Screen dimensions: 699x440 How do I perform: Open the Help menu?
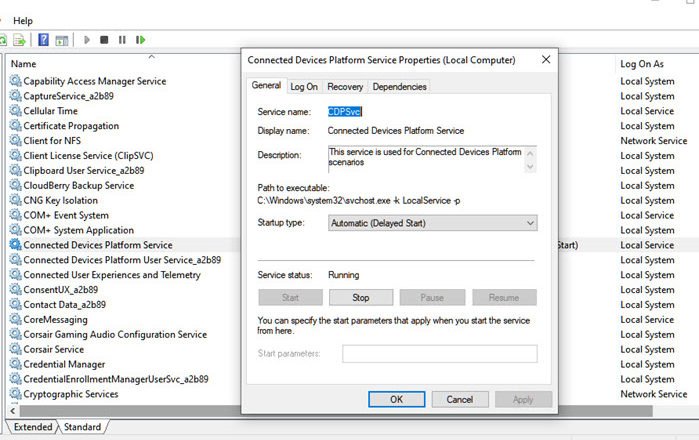click(x=23, y=20)
